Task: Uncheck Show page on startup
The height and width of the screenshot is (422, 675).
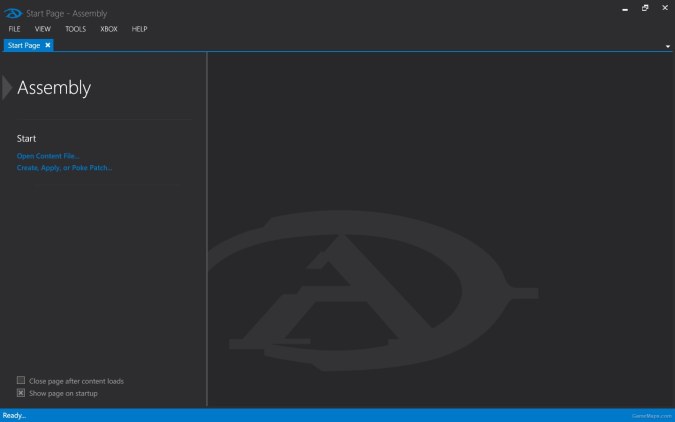Action: pyautogui.click(x=21, y=393)
